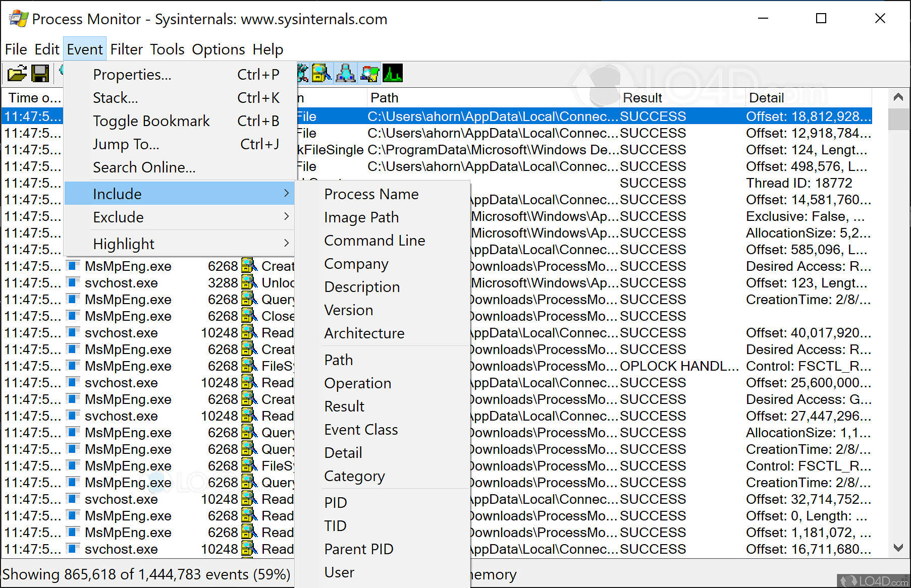Include by Process Name
This screenshot has width=911, height=588.
click(383, 194)
